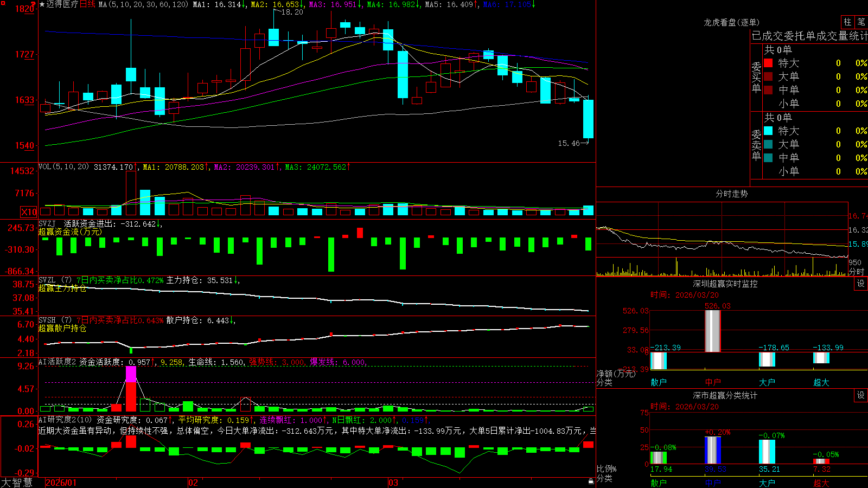Toggle 柱 bar display mode
Screen dimensions: 868x488
pyautogui.click(x=847, y=22)
